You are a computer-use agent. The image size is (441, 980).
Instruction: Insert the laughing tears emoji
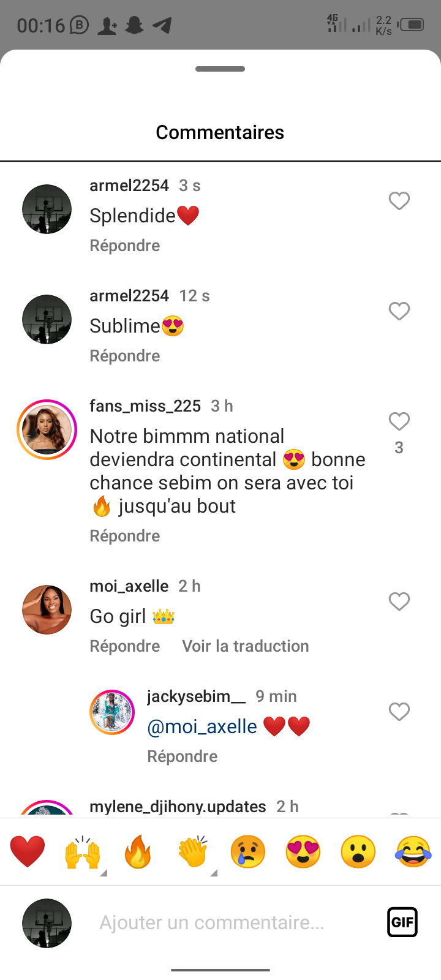click(413, 851)
